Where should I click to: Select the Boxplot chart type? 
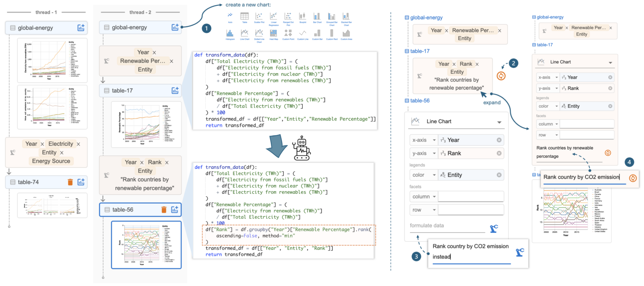pos(303,16)
